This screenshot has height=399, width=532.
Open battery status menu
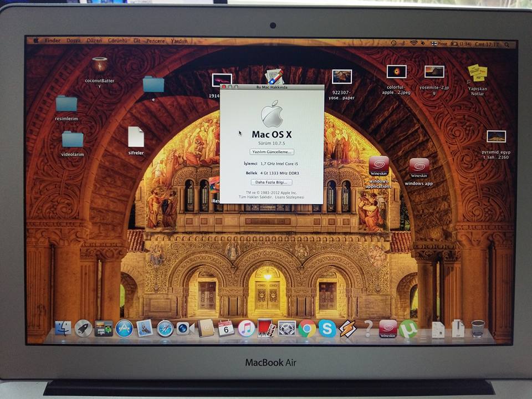click(462, 44)
